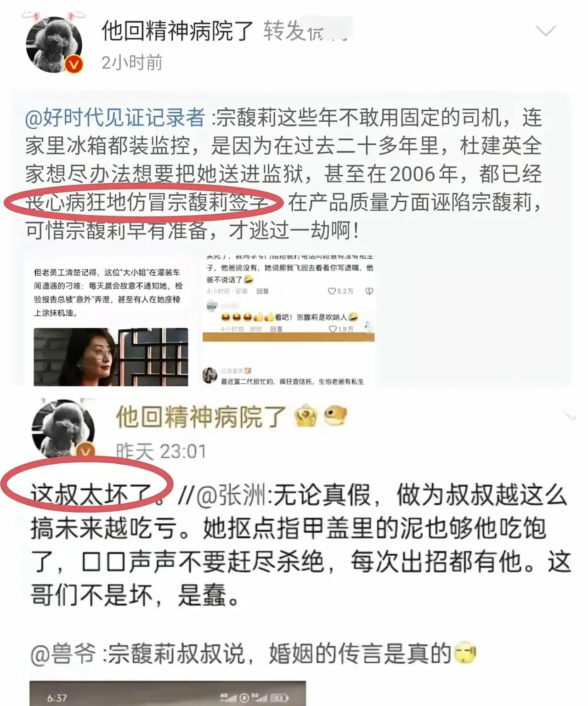The image size is (588, 706).
Task: Tap the crown emoji badge beside username
Action: (306, 416)
